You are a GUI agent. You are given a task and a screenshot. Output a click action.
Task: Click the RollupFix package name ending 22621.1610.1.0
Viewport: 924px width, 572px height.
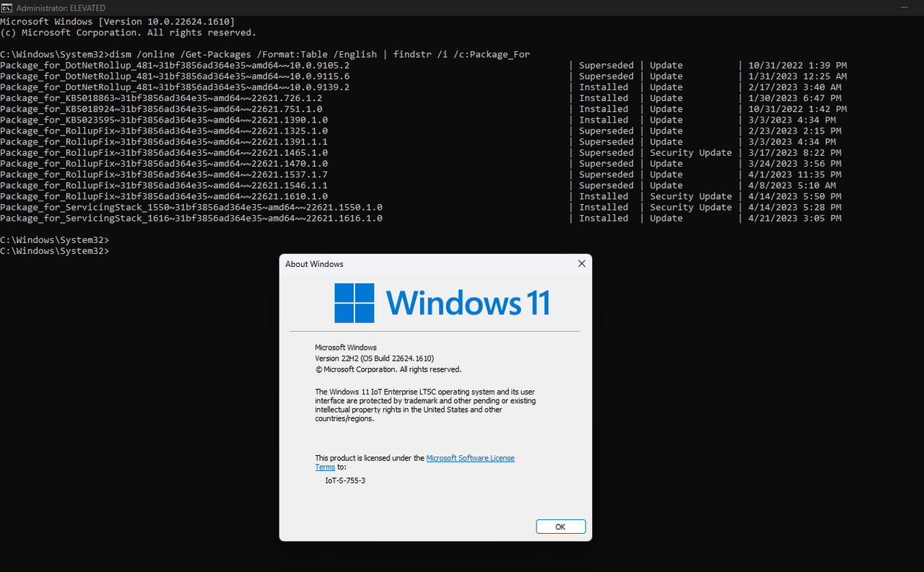[164, 196]
